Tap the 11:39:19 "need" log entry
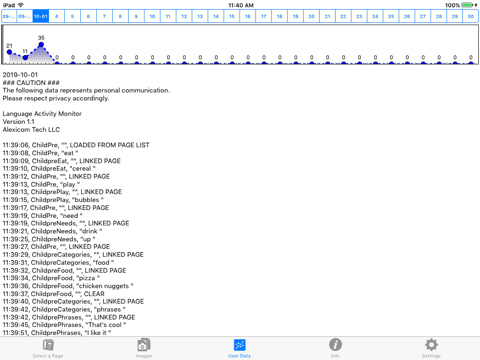The image size is (480, 360). [x=43, y=216]
